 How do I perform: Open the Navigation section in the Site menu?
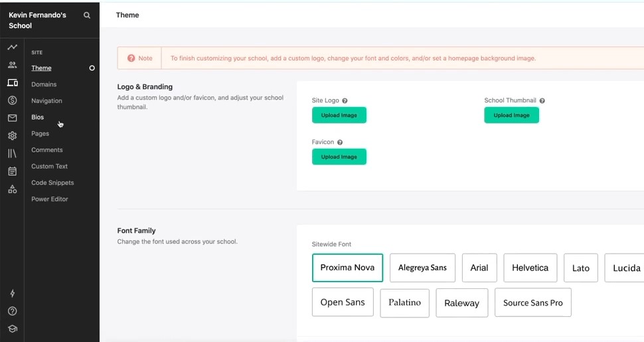47,101
